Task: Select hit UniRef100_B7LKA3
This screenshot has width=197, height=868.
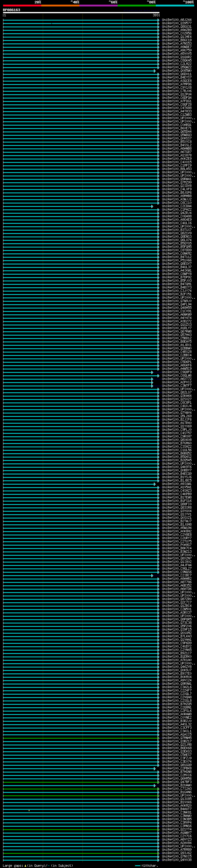Action: (x=177, y=636)
